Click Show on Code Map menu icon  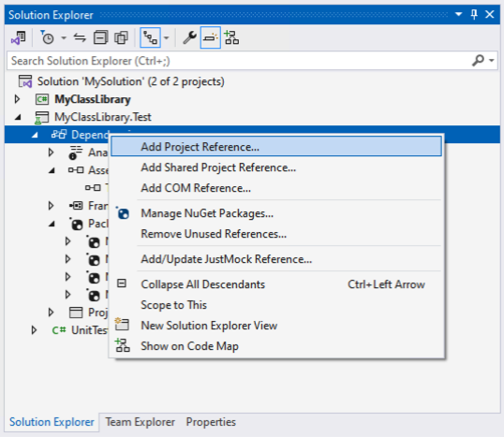tap(123, 345)
